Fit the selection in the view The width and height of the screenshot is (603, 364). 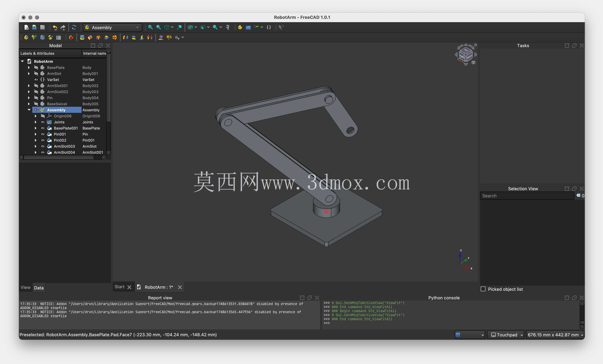point(158,27)
